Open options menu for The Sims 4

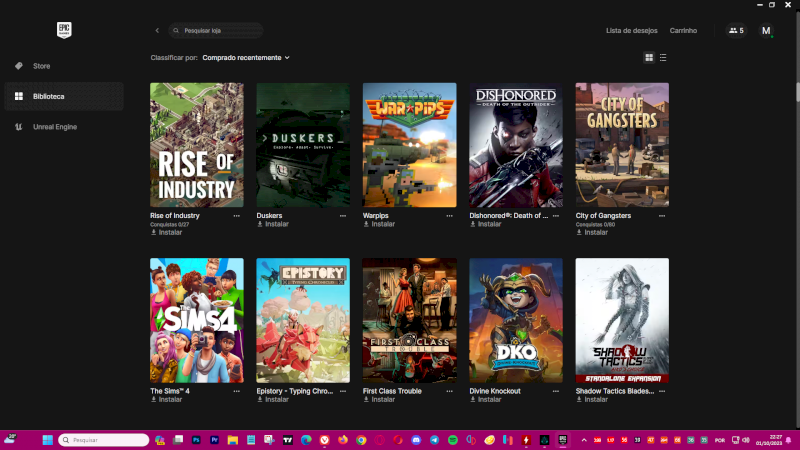(237, 391)
